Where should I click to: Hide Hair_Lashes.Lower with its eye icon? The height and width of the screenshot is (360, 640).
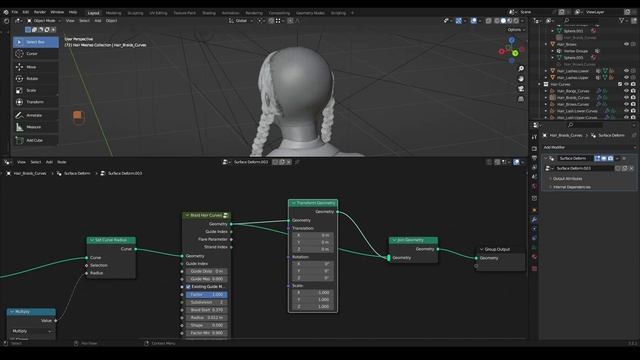626,71
